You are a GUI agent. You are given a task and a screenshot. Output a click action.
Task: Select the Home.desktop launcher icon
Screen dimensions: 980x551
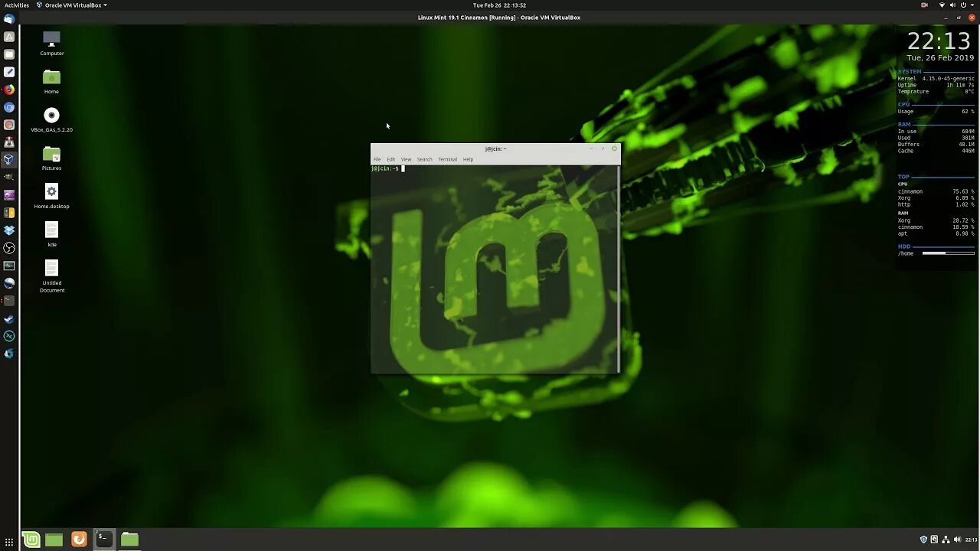(51, 197)
